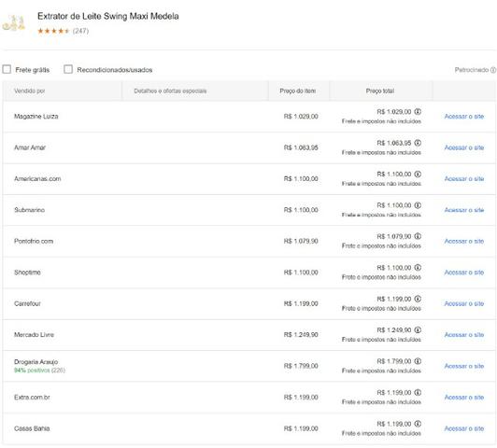
Task: Open Acessar o site for Drogaria Araujo
Action: click(464, 366)
